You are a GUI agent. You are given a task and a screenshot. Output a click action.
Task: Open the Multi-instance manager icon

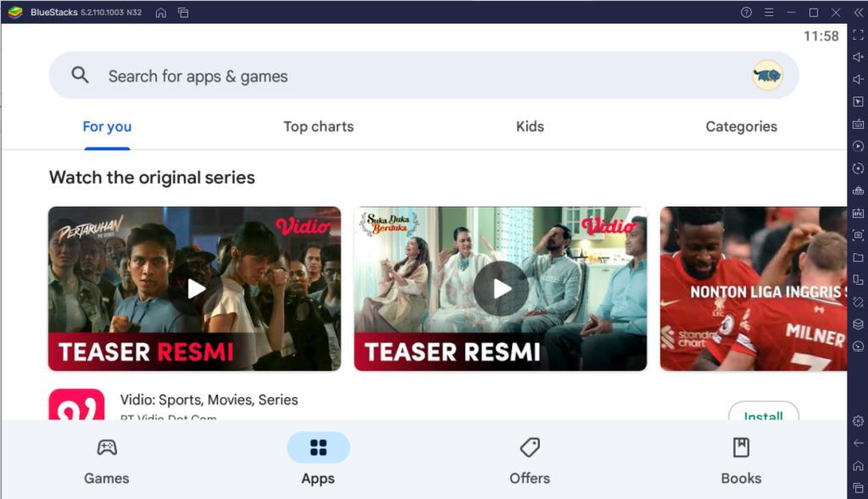pos(858,280)
